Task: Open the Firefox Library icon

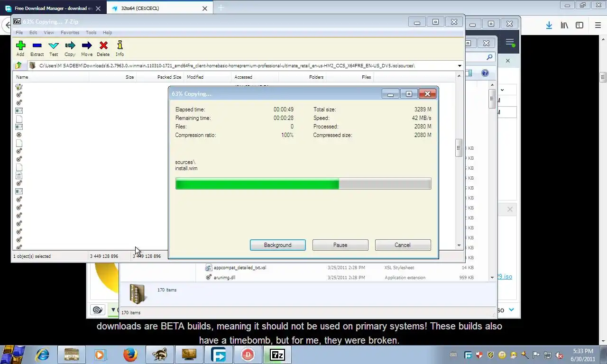Action: coord(564,26)
